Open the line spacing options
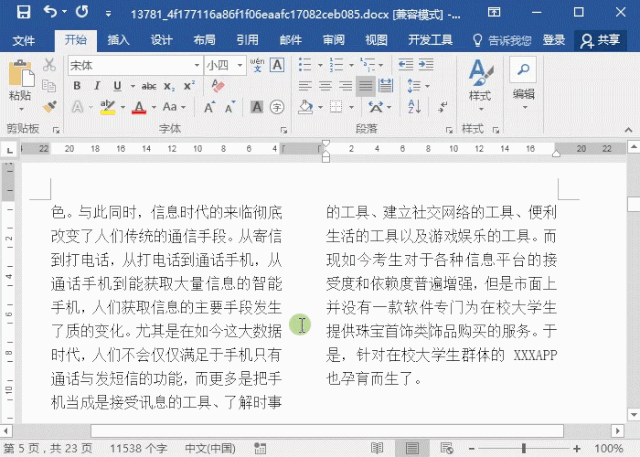 click(x=418, y=86)
